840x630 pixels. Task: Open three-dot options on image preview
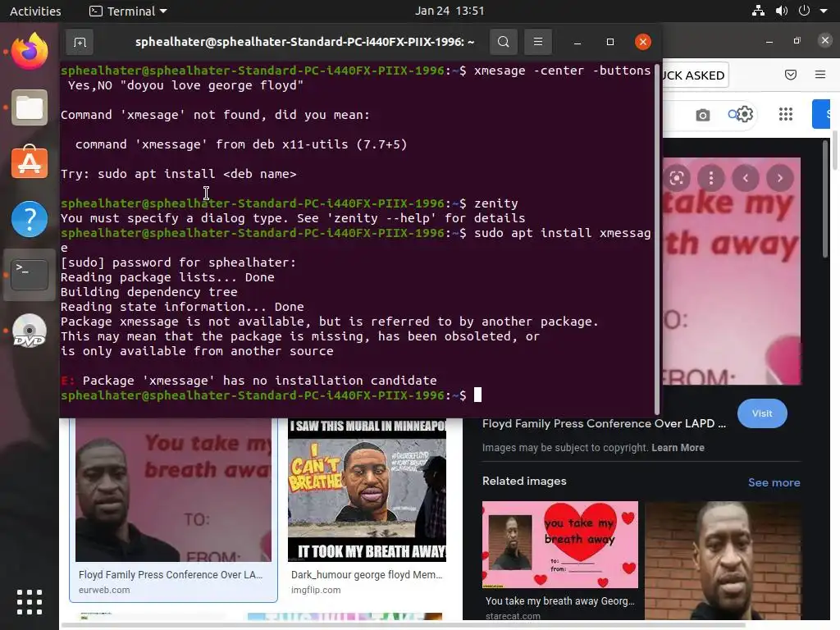pos(711,178)
